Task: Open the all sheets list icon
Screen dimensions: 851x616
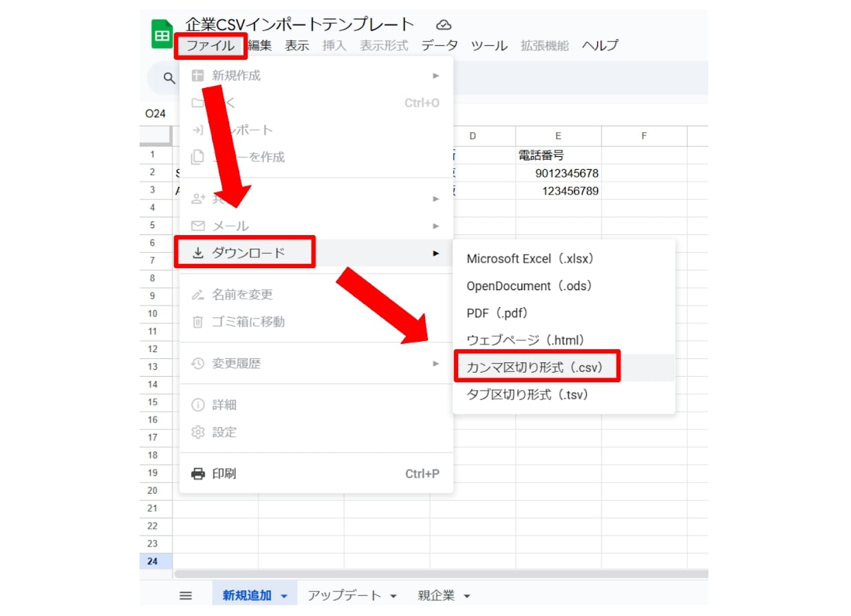Action: click(186, 595)
